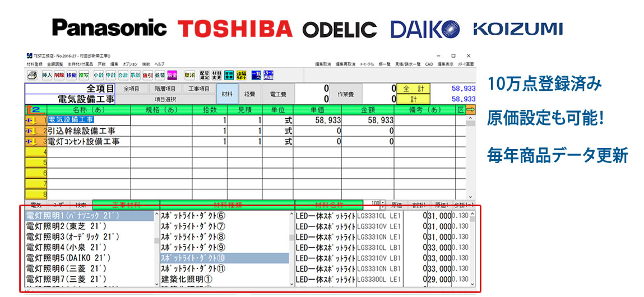Click the spinner arrows beside the 100 field
The height and width of the screenshot is (297, 644).
pos(383,205)
